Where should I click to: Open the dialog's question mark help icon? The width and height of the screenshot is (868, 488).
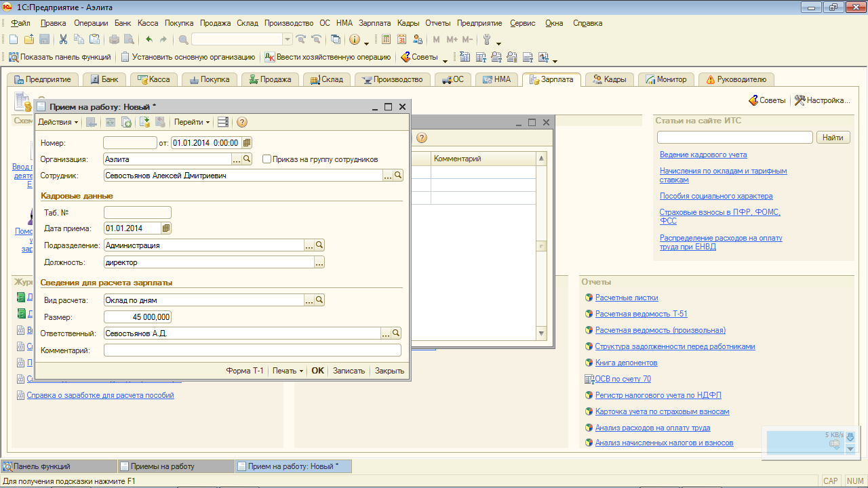[x=241, y=122]
